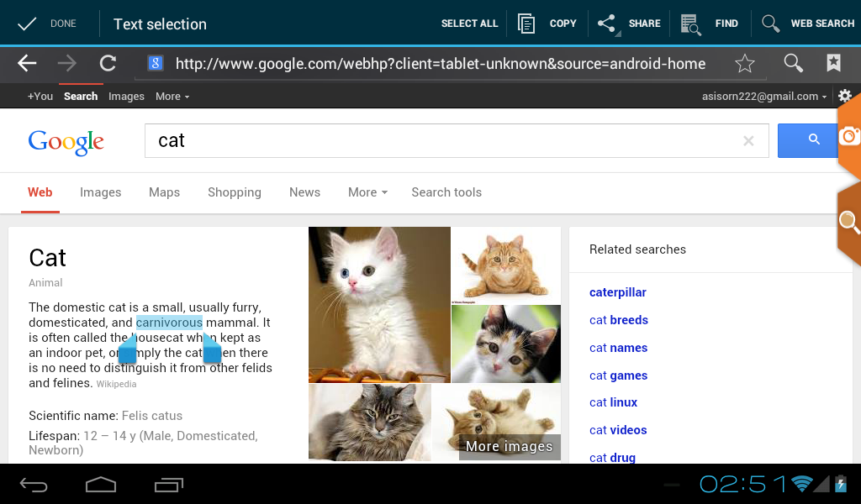This screenshot has height=504, width=861.
Task: Bookmark page with the star icon
Action: click(745, 64)
